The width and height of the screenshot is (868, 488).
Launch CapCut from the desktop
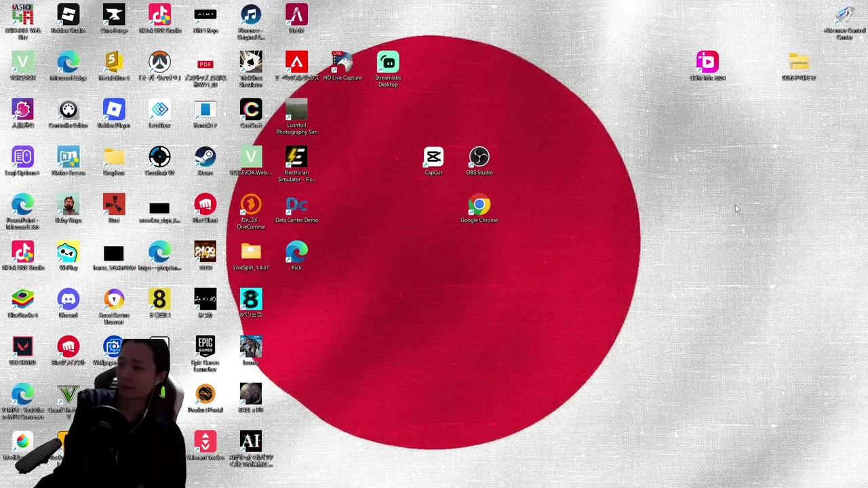[433, 157]
